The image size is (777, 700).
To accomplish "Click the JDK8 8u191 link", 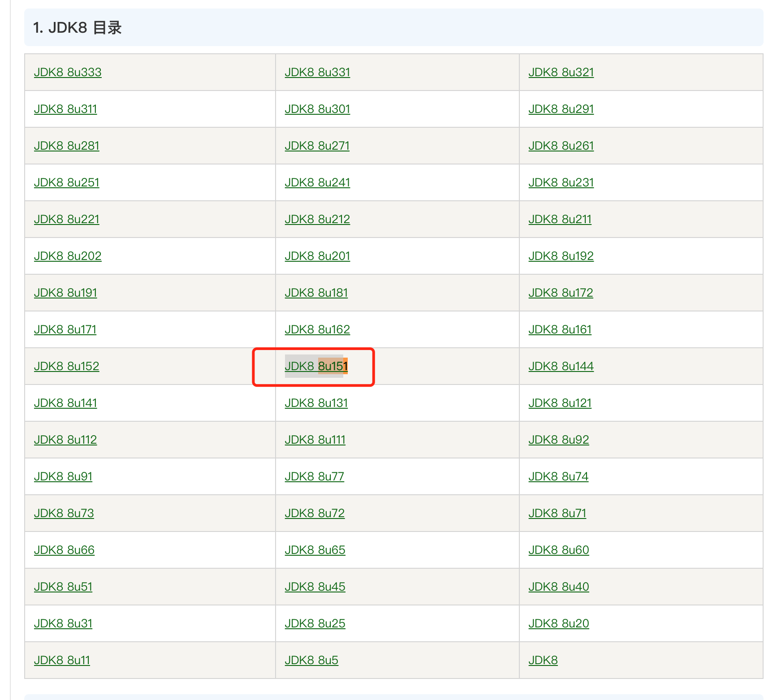I will coord(65,293).
